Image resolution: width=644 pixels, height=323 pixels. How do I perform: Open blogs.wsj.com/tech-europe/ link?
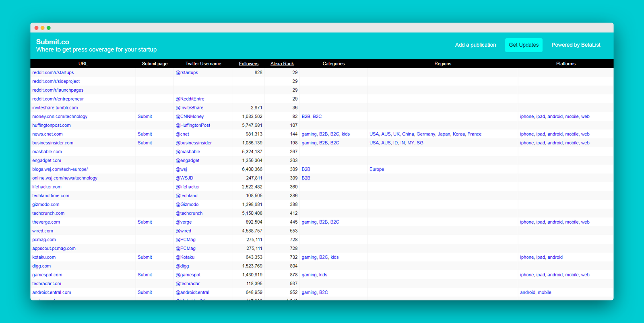coord(60,169)
